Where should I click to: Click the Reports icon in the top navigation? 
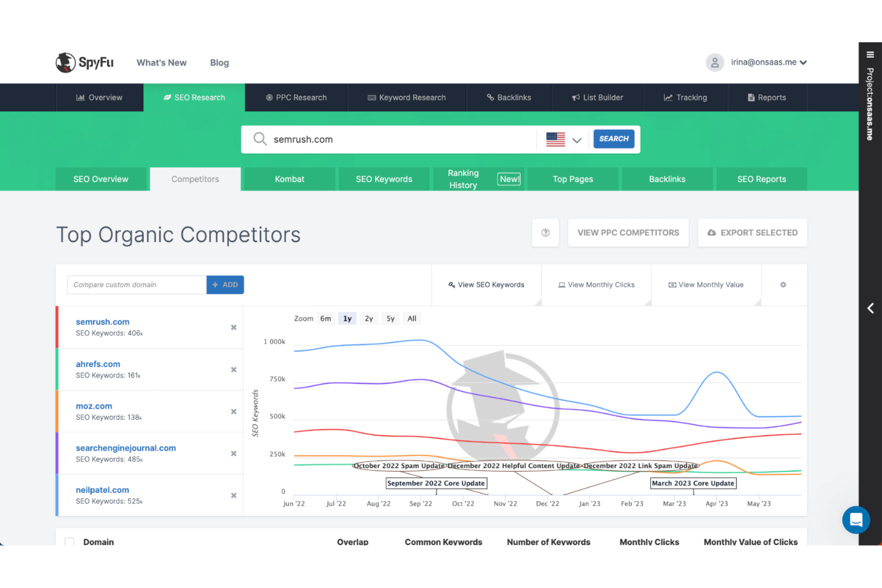tap(752, 97)
